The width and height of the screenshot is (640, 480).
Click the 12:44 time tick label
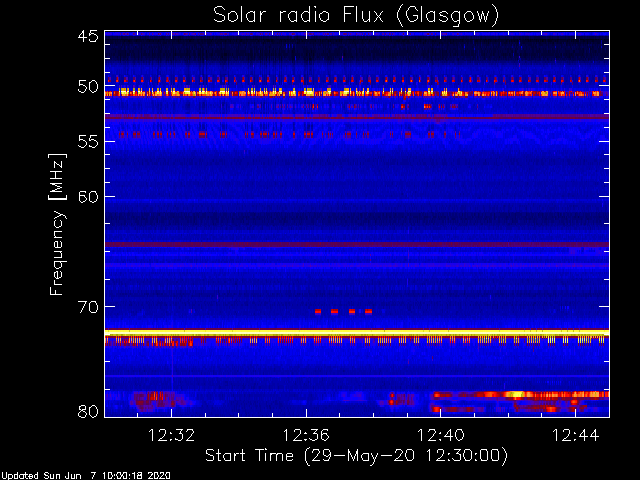(x=576, y=435)
